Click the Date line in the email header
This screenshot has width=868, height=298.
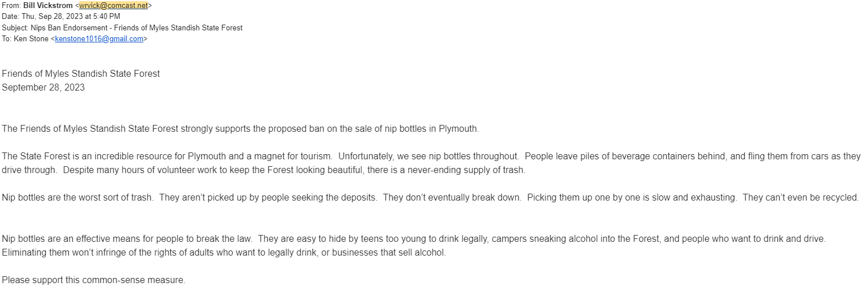61,17
